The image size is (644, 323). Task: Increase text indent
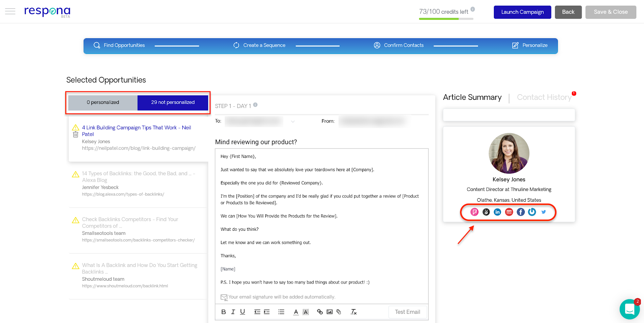(x=267, y=312)
